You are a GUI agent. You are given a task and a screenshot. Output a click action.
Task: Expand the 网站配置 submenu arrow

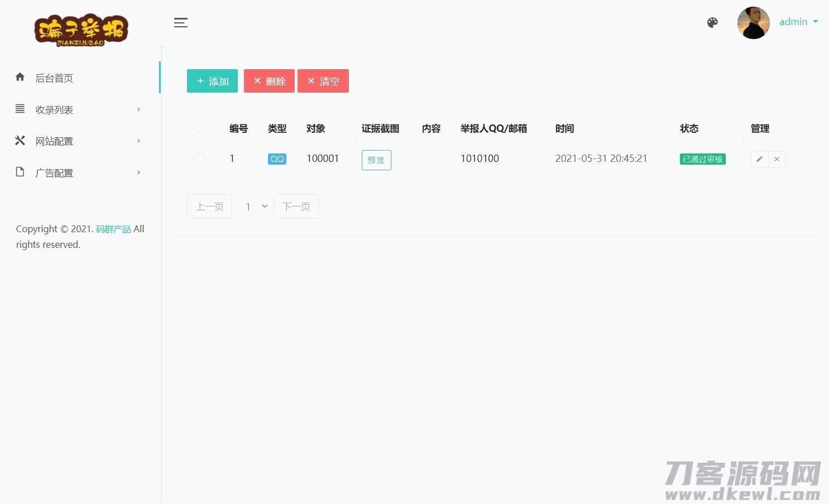pyautogui.click(x=139, y=141)
